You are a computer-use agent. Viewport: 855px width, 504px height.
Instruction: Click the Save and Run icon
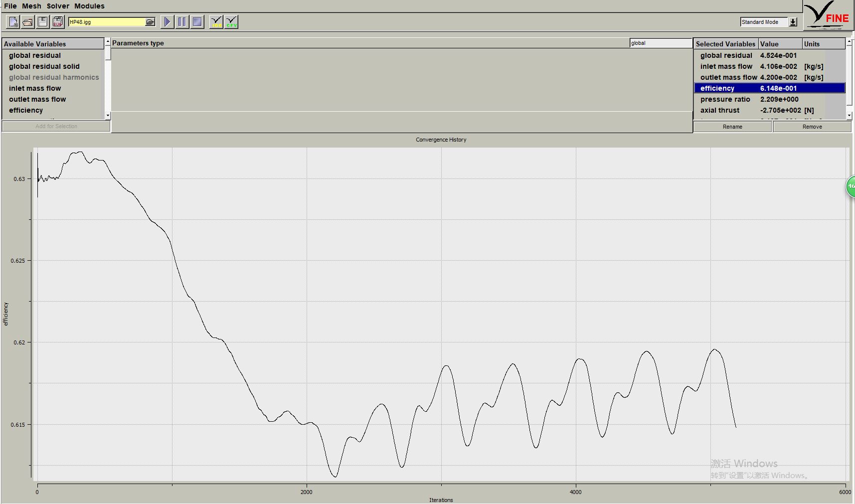58,22
